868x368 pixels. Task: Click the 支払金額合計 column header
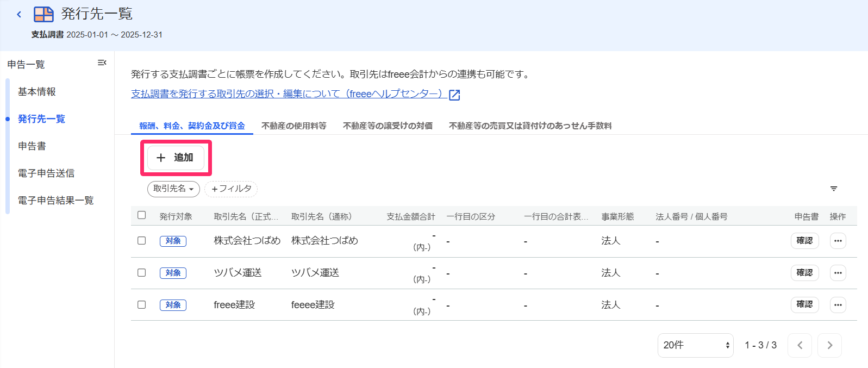pos(411,216)
